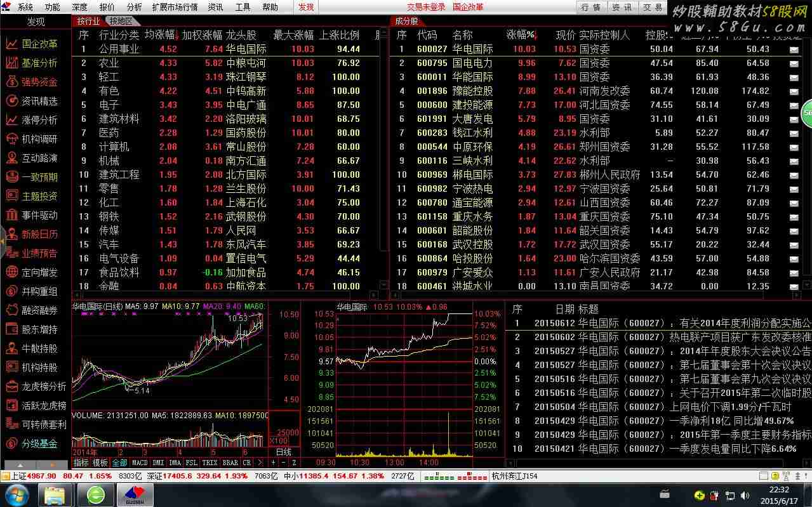Select the 全部 indicator tab
The height and width of the screenshot is (507, 812).
pyautogui.click(x=119, y=463)
